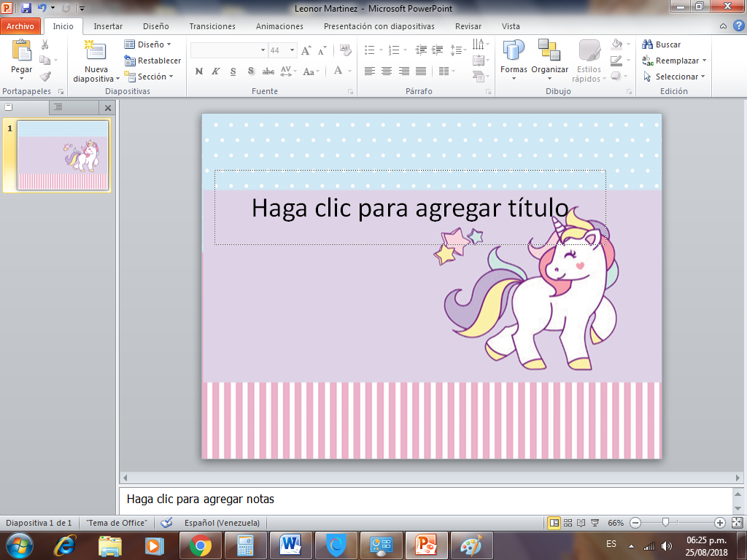Click the increase indent icon
This screenshot has width=747, height=560.
click(x=438, y=50)
